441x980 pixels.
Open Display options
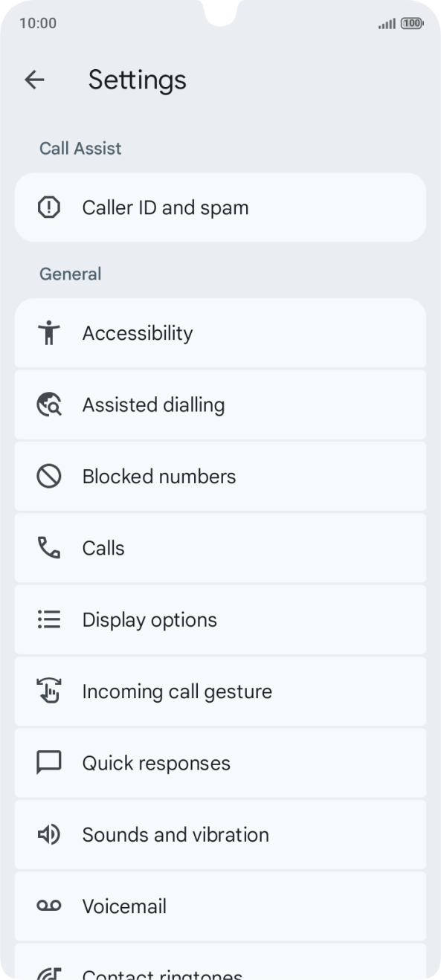pos(220,619)
